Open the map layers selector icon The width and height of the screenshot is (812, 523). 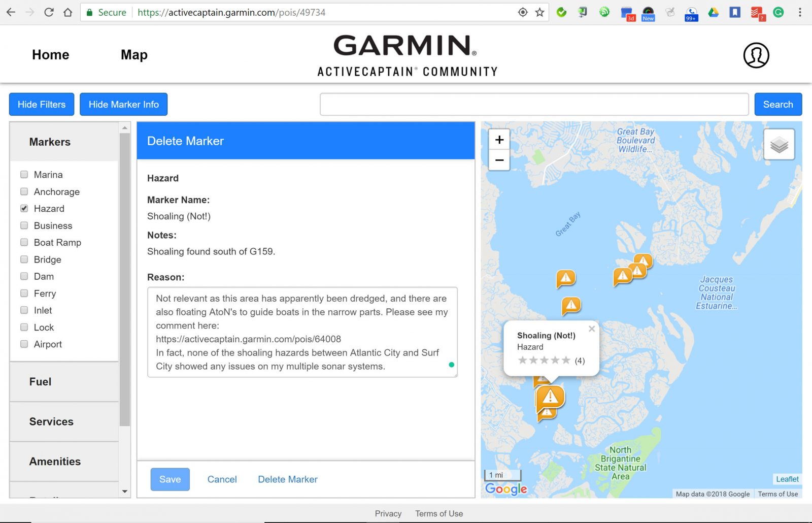pos(779,144)
